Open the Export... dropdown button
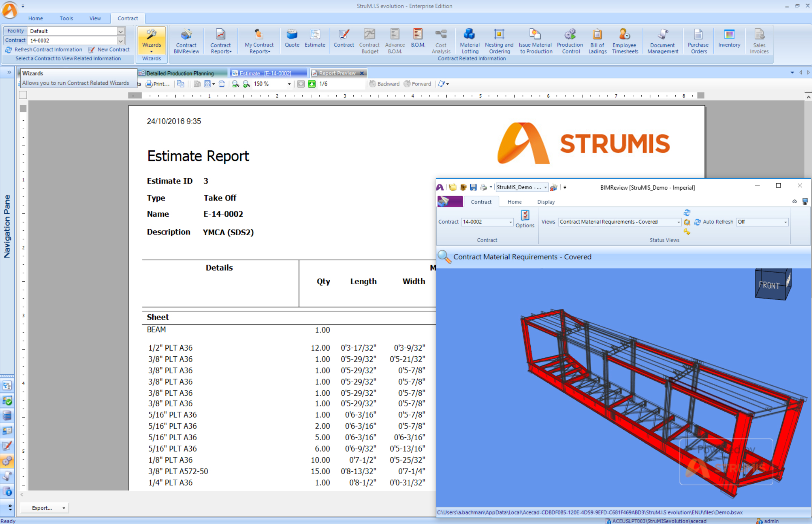Viewport: 812px width, 524px height. [45, 508]
